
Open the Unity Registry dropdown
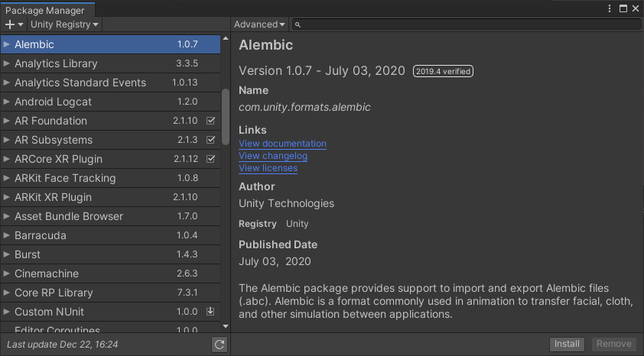[x=64, y=24]
